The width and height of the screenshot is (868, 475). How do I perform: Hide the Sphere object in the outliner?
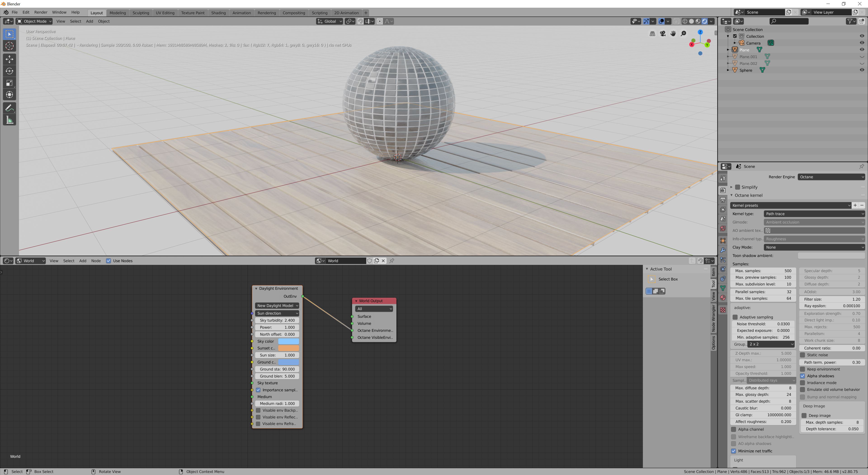click(x=862, y=70)
